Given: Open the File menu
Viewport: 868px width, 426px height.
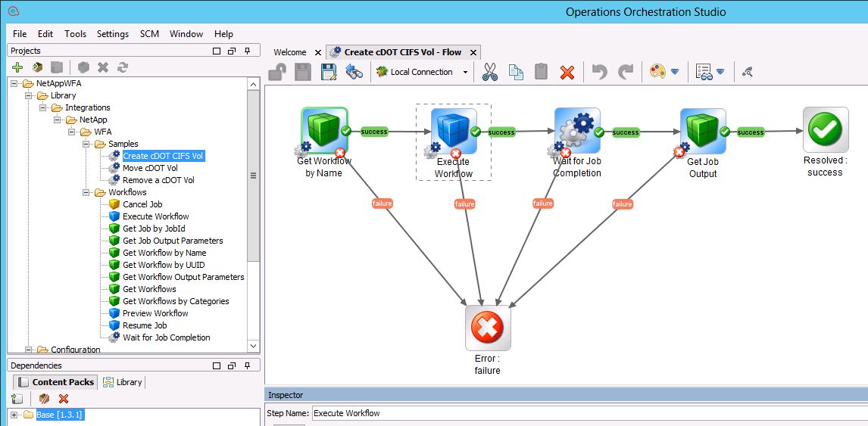Looking at the screenshot, I should tap(20, 34).
